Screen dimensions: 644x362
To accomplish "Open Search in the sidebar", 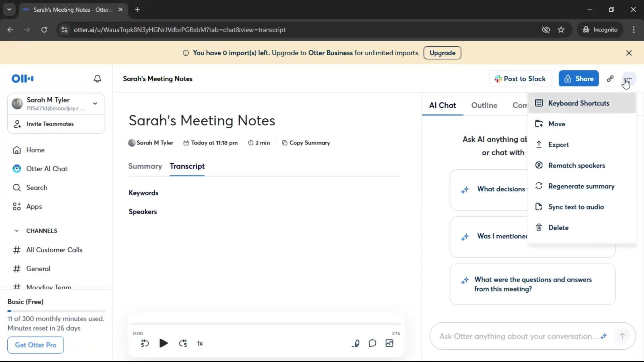I will [30, 187].
